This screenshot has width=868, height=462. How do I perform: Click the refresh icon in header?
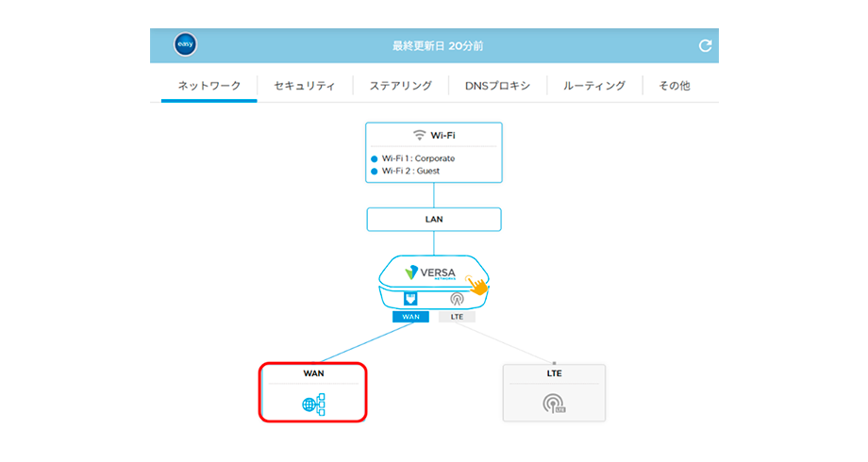coord(704,45)
